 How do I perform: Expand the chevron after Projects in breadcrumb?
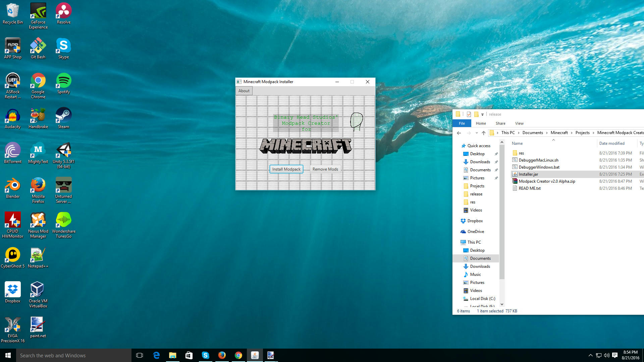click(x=593, y=133)
